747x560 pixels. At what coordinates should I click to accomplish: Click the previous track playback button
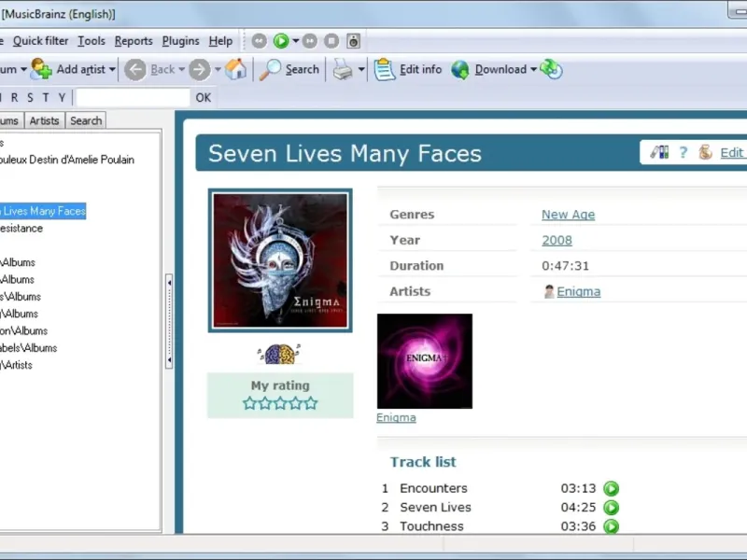[260, 41]
